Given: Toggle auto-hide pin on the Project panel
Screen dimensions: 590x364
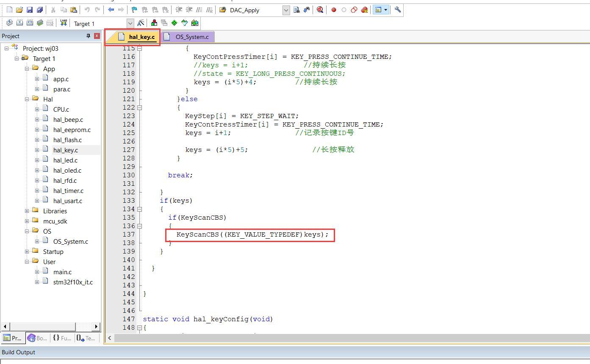Looking at the screenshot, I should coord(89,36).
